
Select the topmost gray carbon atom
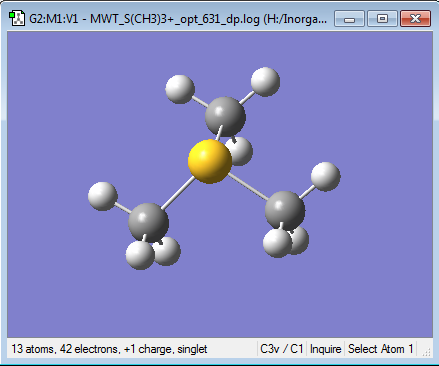click(225, 117)
